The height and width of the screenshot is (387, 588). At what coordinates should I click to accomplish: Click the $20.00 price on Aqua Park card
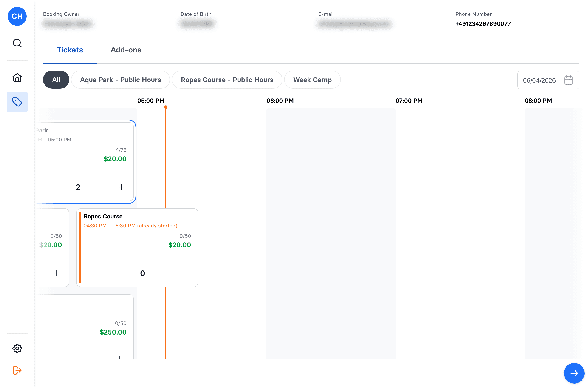coord(115,159)
